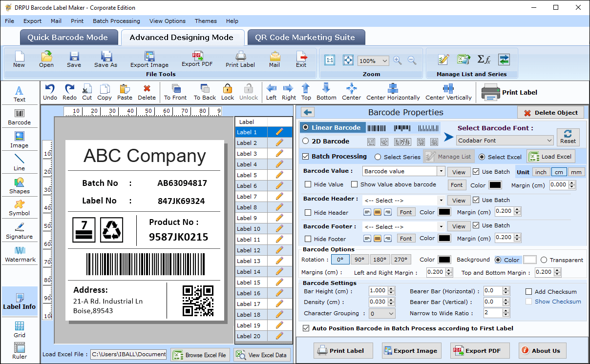Enable Show Value above barcode
Viewport: 590px width, 364px height.
354,184
